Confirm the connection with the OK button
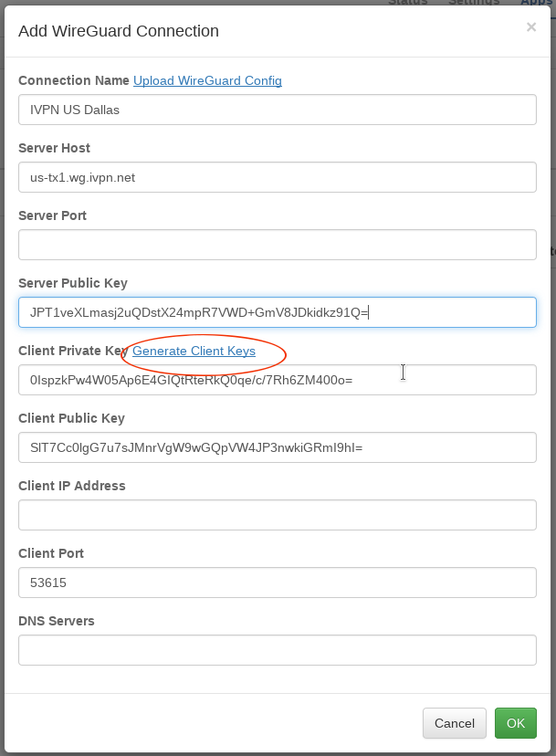This screenshot has width=556, height=756. point(516,723)
